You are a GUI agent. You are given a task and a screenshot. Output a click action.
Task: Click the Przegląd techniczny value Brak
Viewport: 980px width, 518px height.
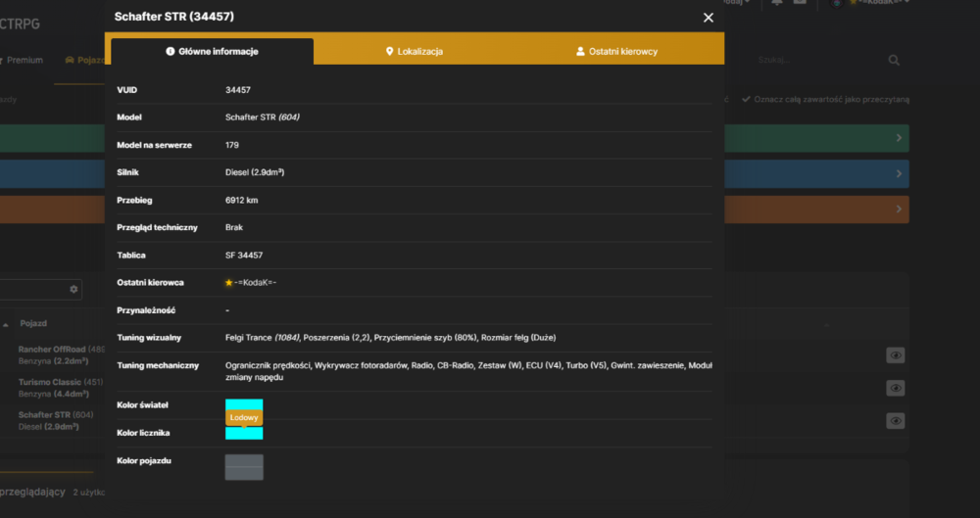coord(234,227)
